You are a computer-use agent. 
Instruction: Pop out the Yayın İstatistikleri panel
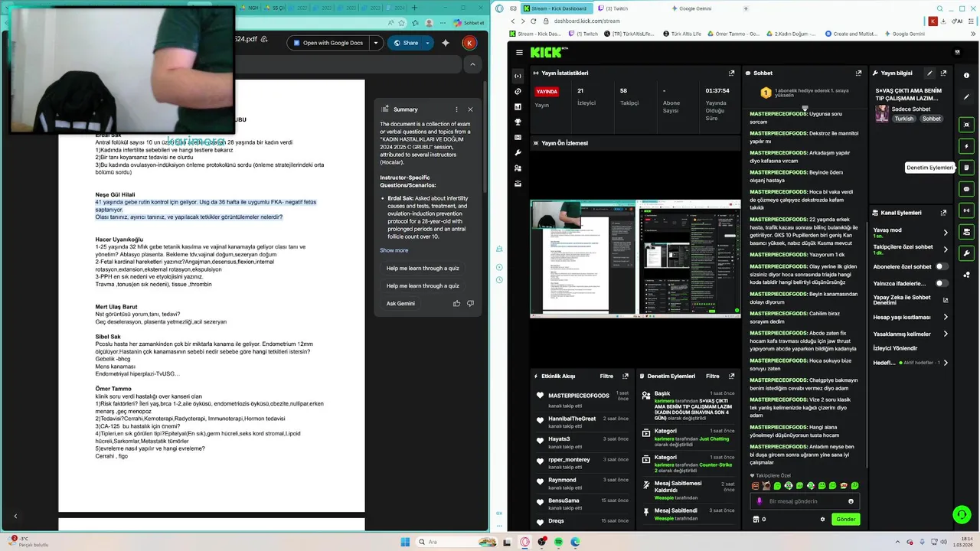[x=731, y=73]
